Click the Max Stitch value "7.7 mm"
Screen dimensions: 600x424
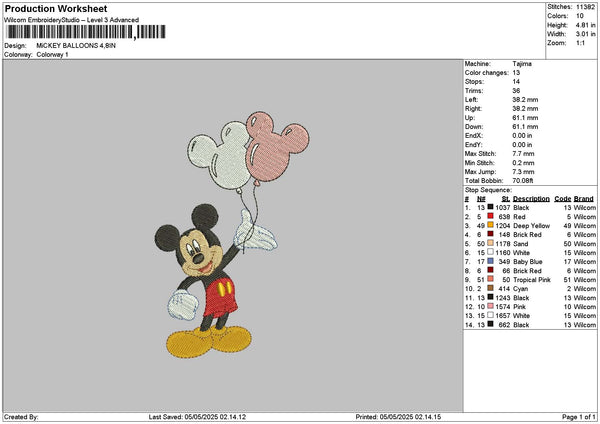click(x=523, y=154)
